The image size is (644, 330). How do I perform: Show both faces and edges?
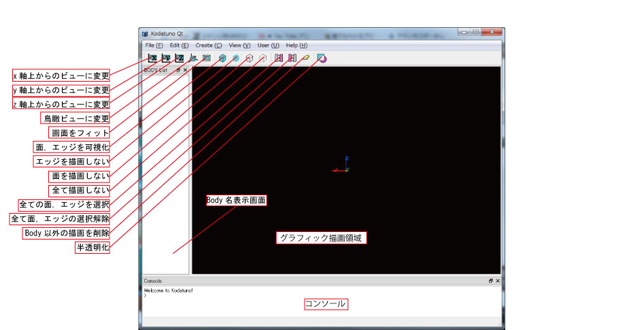pyautogui.click(x=222, y=59)
